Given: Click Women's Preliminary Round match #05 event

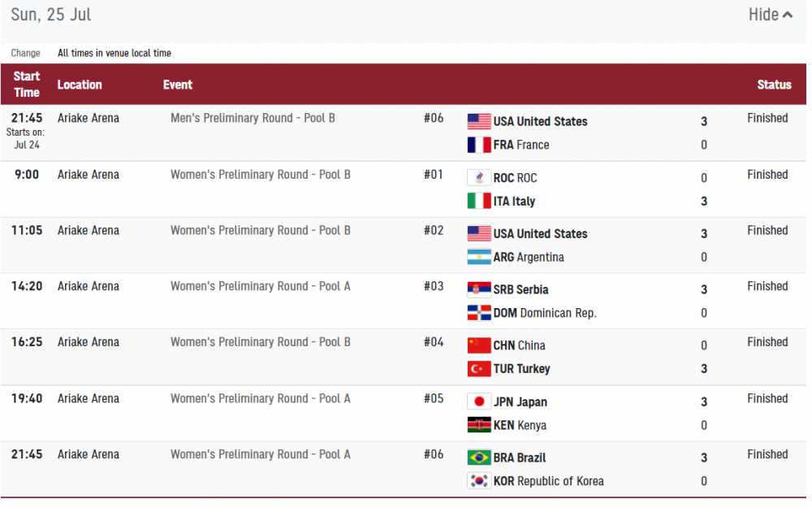Looking at the screenshot, I should pos(260,399).
